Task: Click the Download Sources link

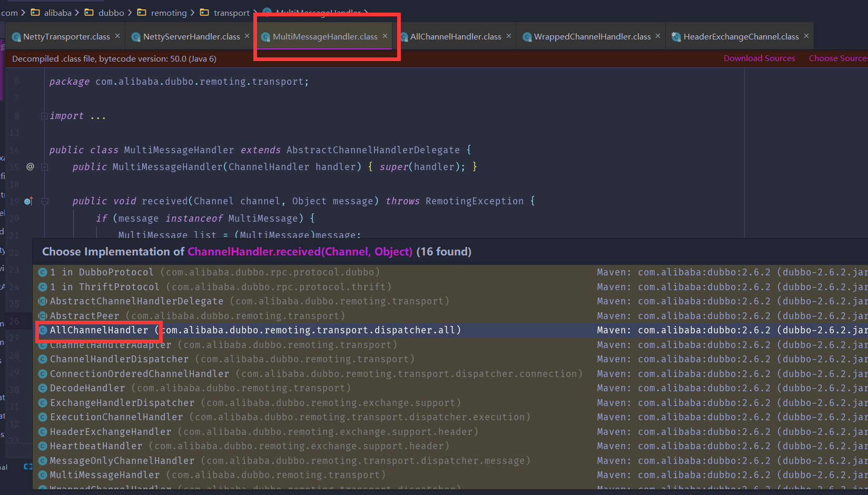Action: pyautogui.click(x=759, y=58)
